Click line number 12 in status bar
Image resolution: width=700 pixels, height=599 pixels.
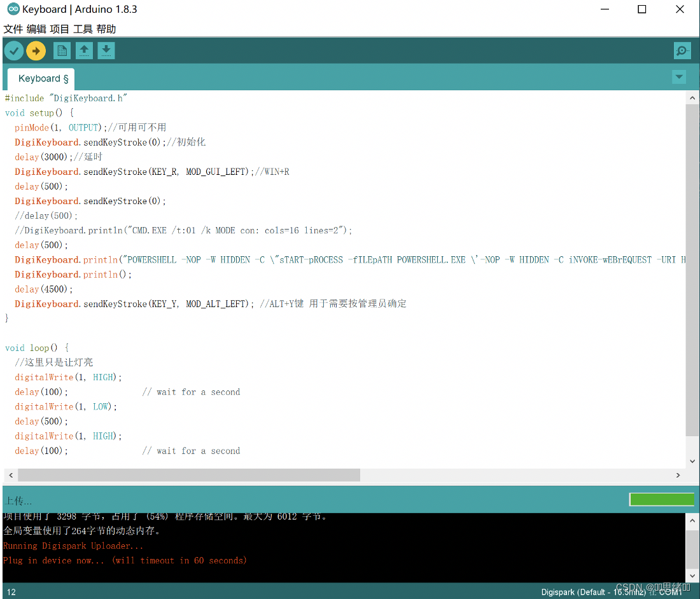11,592
